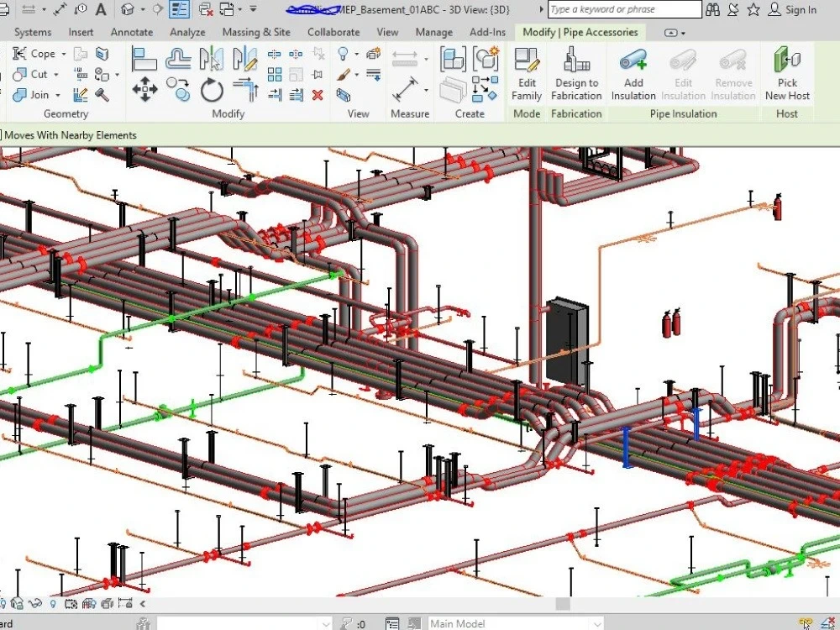The width and height of the screenshot is (840, 630).
Task: Click Override Graphics paintbrush icon
Action: pos(344,75)
